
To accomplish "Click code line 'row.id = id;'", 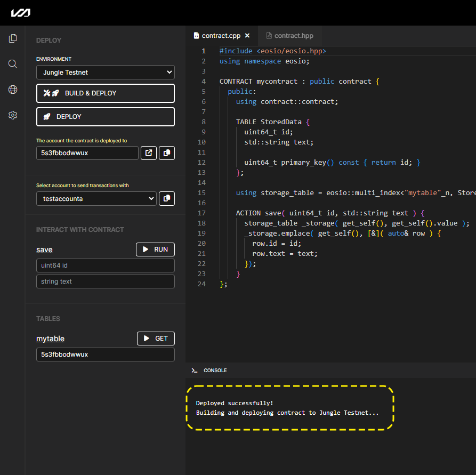I will pos(277,244).
